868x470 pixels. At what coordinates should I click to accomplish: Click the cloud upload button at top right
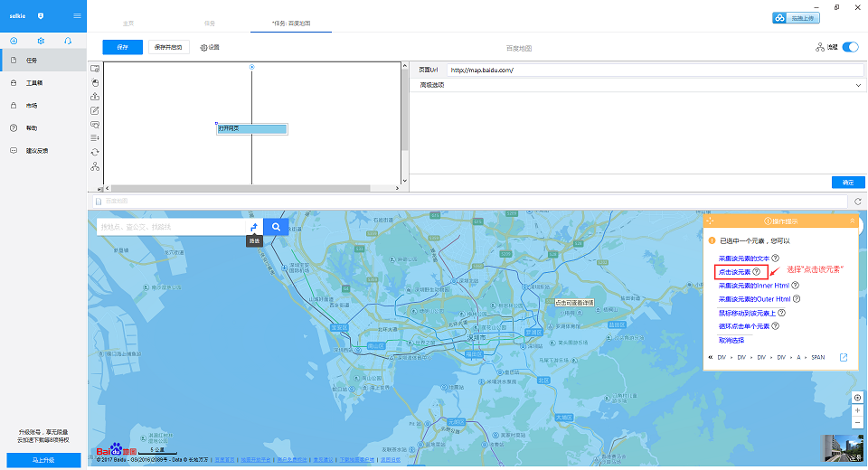[796, 18]
